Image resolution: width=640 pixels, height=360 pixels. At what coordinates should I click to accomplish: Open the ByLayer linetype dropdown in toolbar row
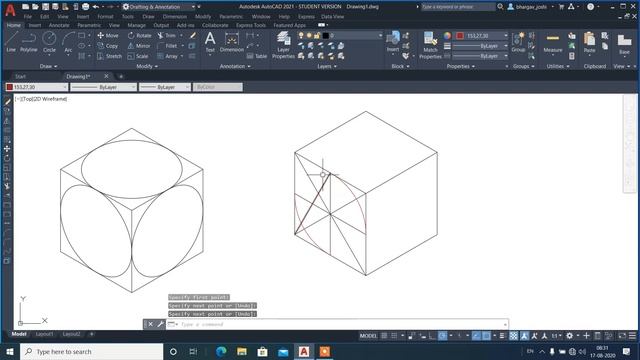(x=103, y=87)
